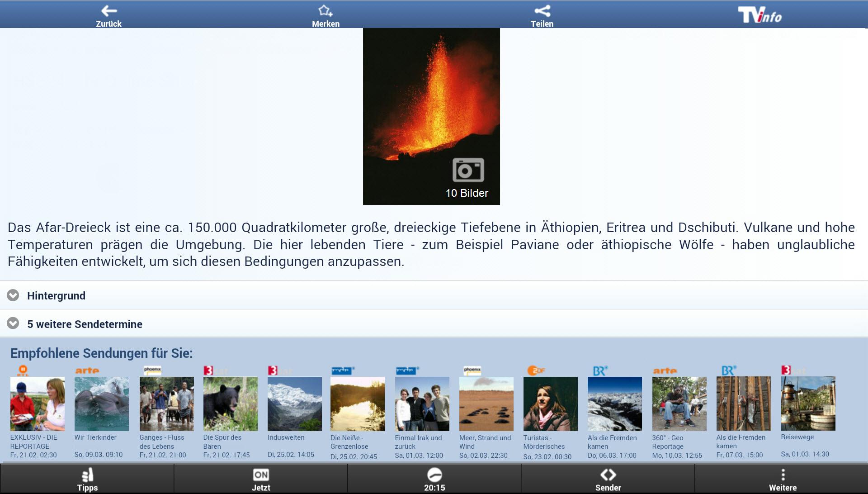The width and height of the screenshot is (868, 494).
Task: Open the Tipps thumbs-up tab
Action: pos(87,475)
